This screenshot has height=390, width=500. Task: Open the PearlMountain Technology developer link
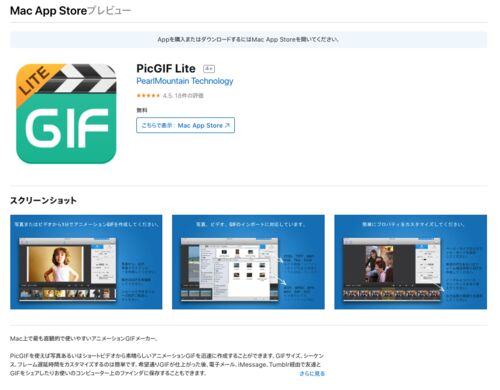tap(185, 81)
